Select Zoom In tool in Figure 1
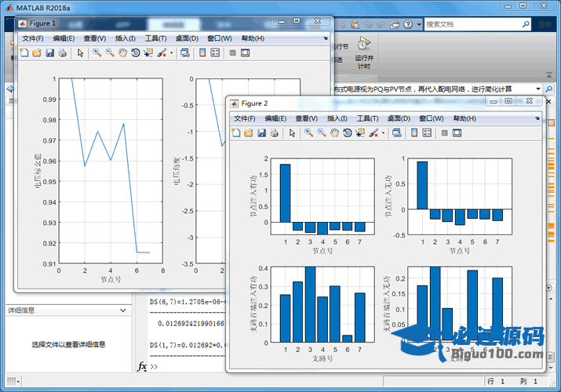 [x=97, y=53]
